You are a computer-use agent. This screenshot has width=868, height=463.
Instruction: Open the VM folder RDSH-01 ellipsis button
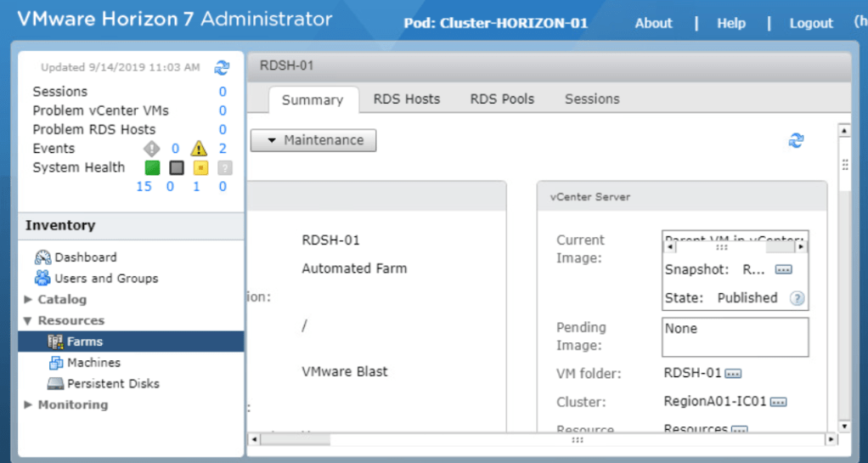pyautogui.click(x=734, y=374)
